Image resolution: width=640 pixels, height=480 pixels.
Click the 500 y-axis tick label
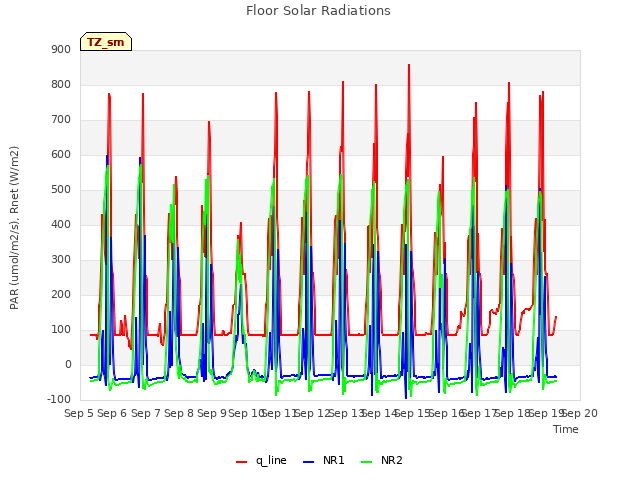click(61, 190)
